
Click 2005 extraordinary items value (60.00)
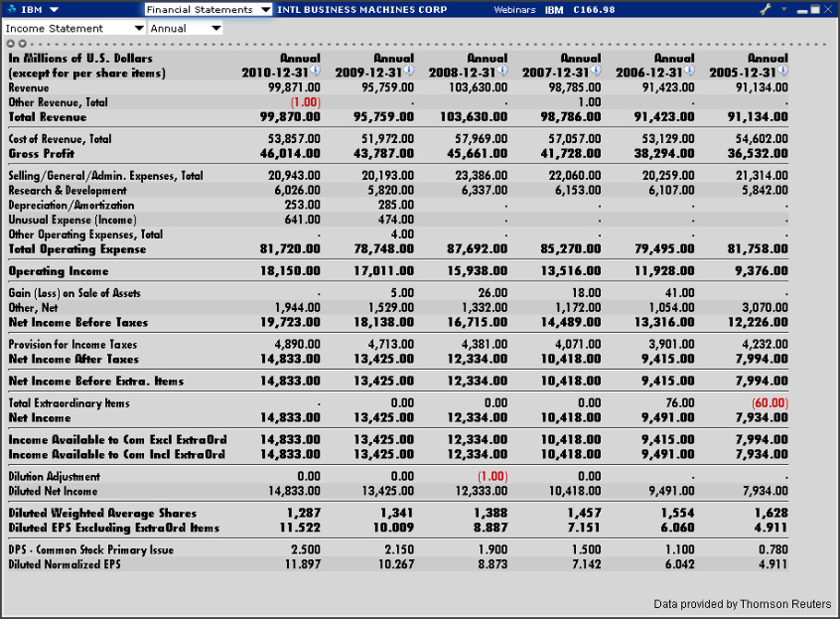click(770, 402)
